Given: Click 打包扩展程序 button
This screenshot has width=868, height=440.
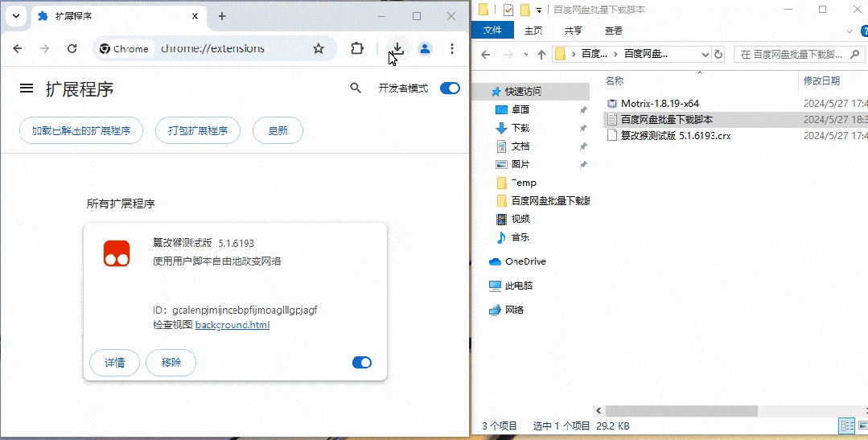Looking at the screenshot, I should [198, 130].
